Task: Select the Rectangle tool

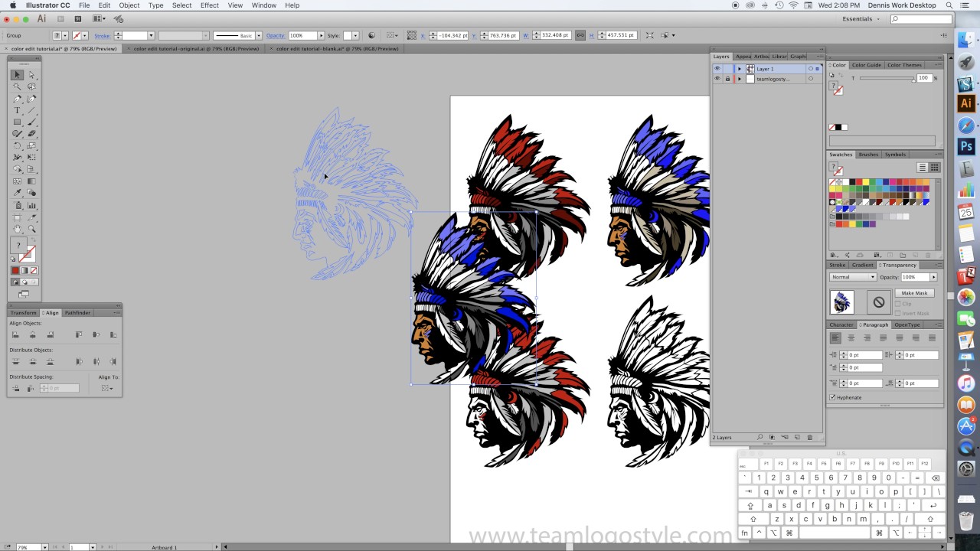Action: [x=17, y=122]
